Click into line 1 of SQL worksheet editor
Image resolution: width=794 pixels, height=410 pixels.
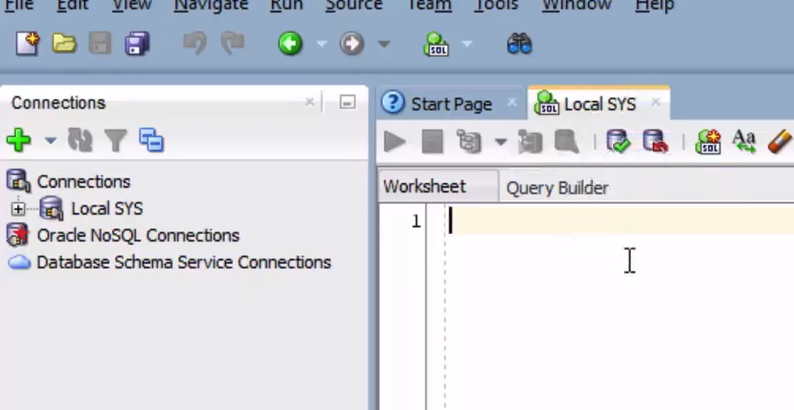coord(600,221)
